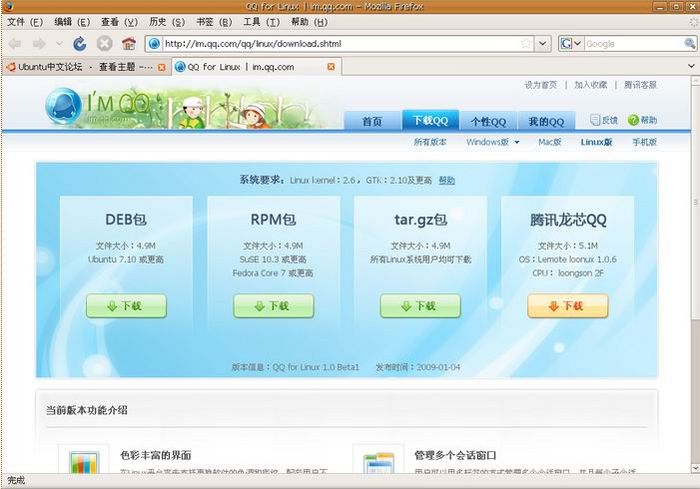This screenshot has height=489, width=700.
Task: Open the 帮助 (H) menu
Action: click(x=309, y=22)
